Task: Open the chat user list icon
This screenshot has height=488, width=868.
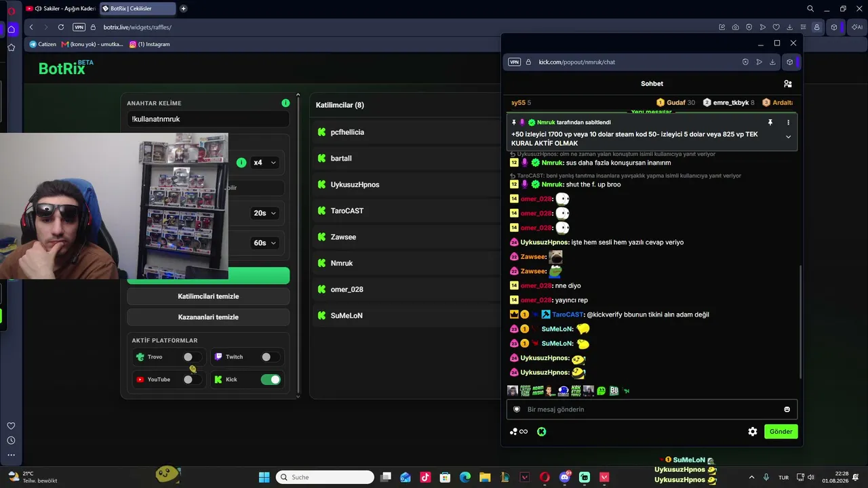Action: 788,83
